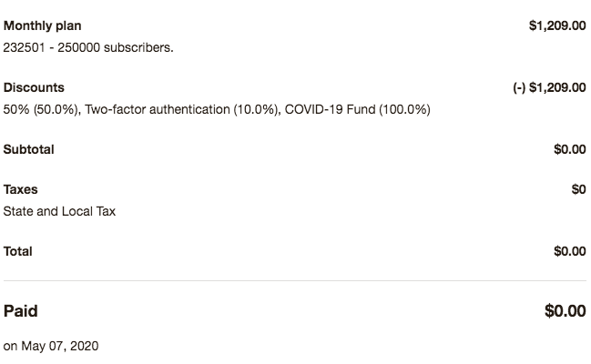Click the Paid heading
This screenshot has width=591, height=364.
click(21, 311)
